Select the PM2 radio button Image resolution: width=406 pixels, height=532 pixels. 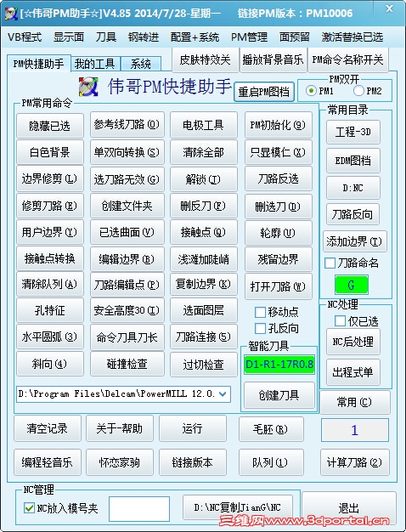point(358,91)
